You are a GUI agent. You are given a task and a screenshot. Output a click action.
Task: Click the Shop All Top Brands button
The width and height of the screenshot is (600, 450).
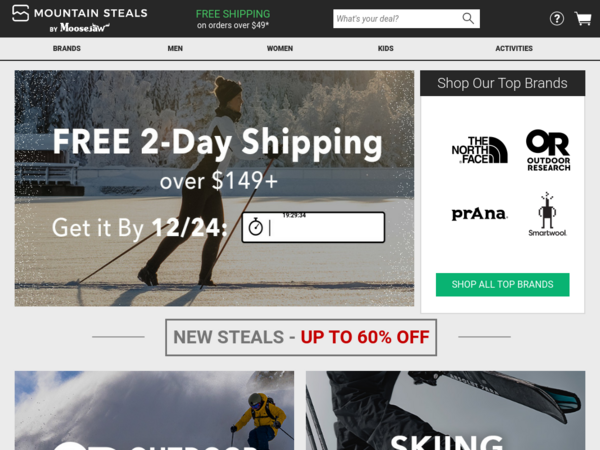coord(502,284)
